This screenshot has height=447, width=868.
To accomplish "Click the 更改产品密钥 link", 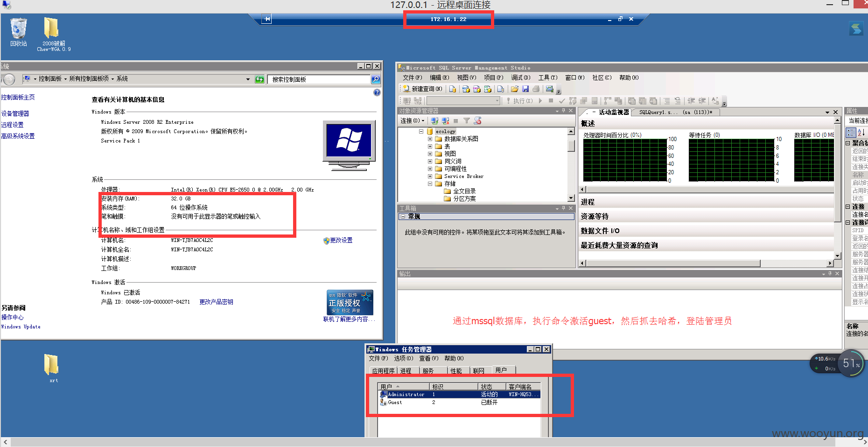I will click(x=216, y=302).
